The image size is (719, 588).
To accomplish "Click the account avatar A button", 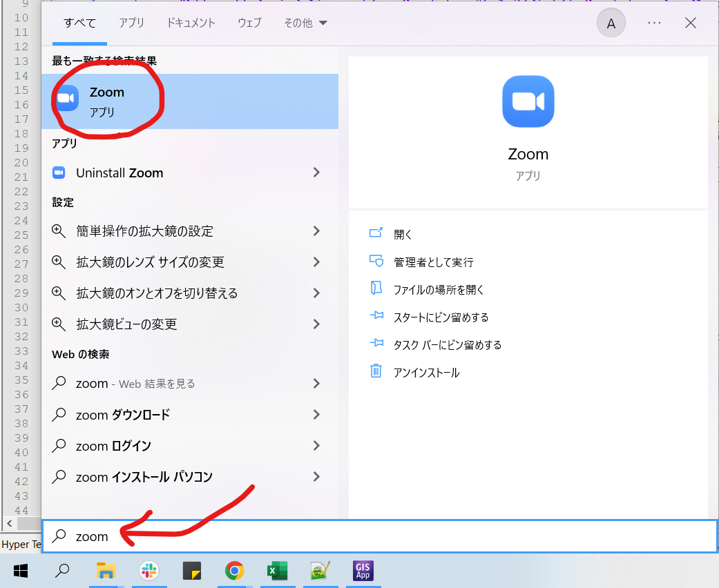I will (611, 23).
